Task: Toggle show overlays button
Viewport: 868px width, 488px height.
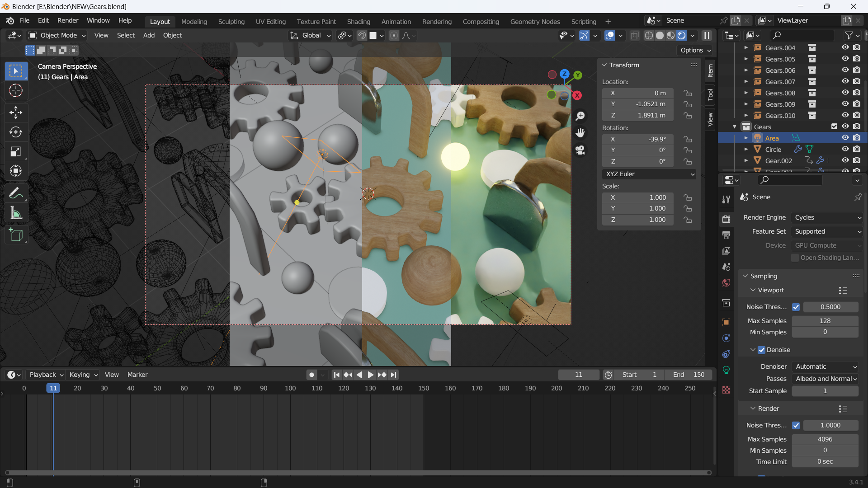Action: tap(609, 35)
